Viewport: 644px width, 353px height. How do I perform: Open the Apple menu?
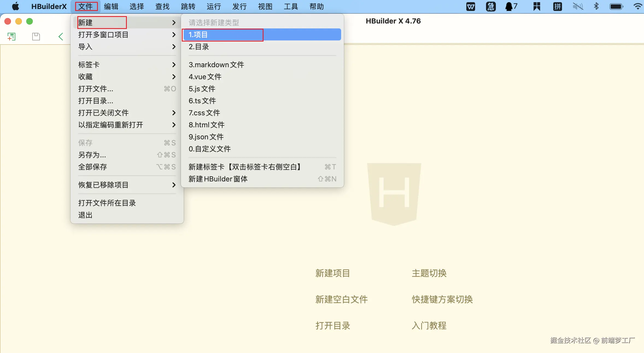pos(16,6)
